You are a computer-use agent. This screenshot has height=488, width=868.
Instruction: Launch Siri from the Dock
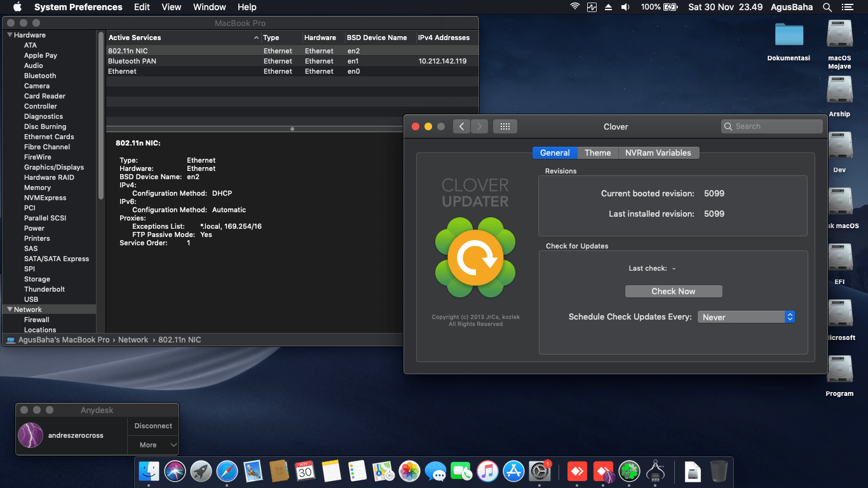(x=175, y=471)
